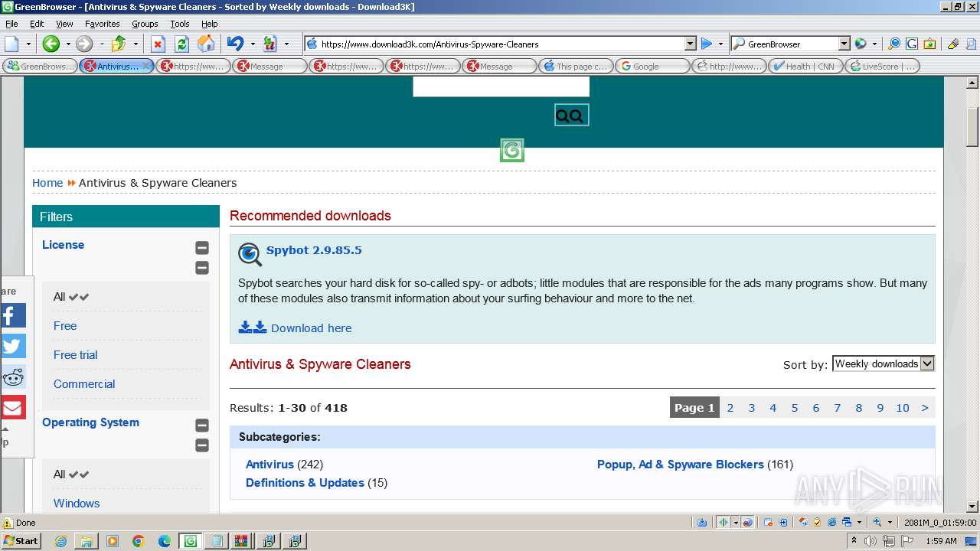Open the 'Sort by' Weekly downloads dropdown
This screenshot has height=551, width=980.
pos(884,364)
